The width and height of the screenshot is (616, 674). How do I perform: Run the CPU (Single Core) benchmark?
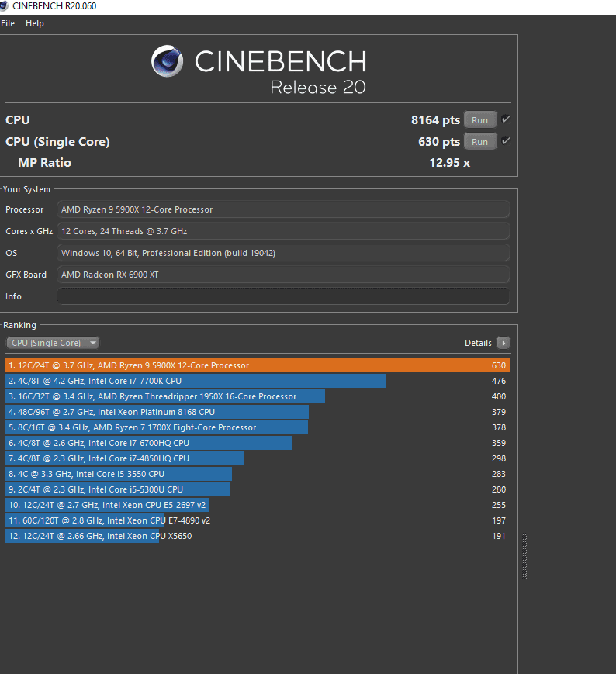[x=480, y=142]
